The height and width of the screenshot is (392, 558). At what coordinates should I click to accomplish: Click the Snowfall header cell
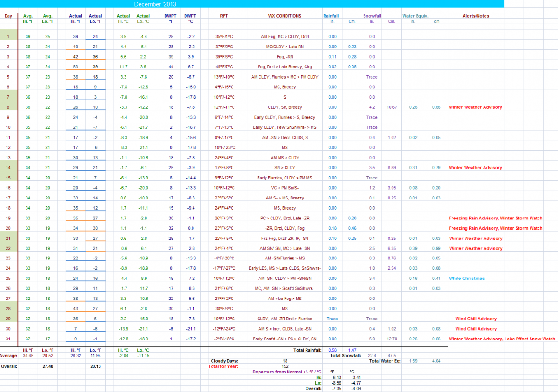coord(372,16)
